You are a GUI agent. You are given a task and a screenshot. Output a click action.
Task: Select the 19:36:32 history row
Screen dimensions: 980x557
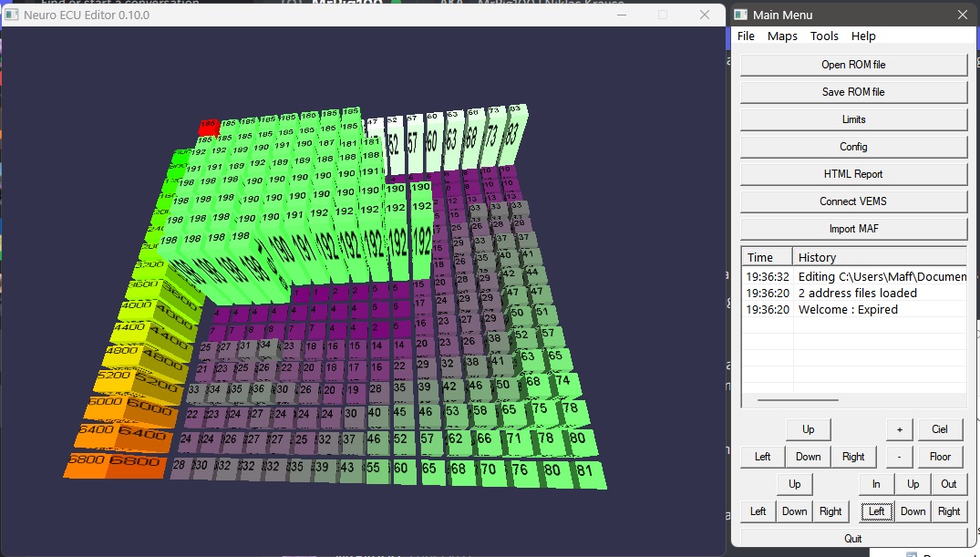click(x=854, y=276)
